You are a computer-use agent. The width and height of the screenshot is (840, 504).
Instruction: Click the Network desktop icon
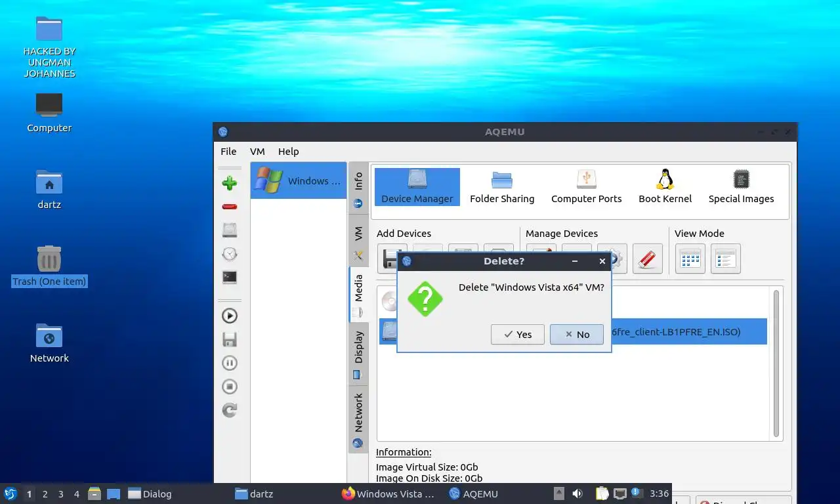49,343
